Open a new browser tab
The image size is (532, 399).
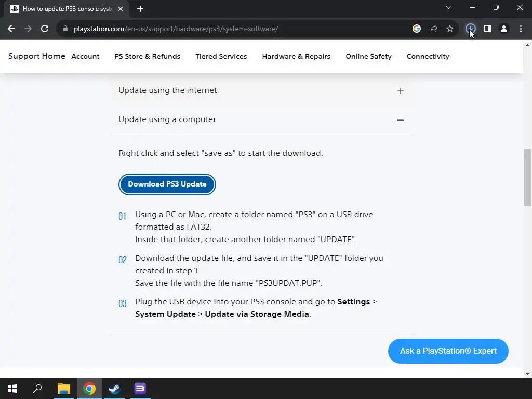[140, 9]
